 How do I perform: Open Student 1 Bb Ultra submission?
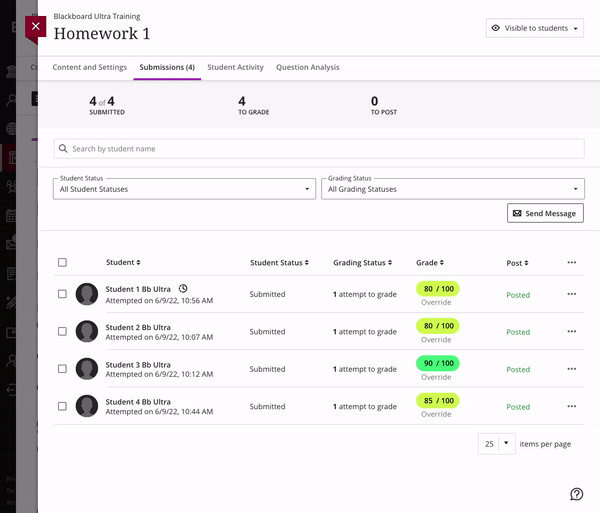(138, 289)
